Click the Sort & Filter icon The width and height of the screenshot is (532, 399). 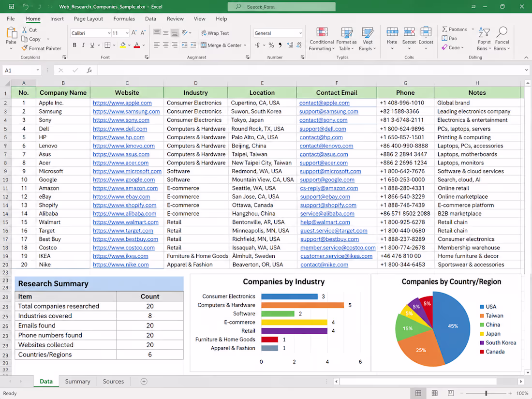tap(484, 32)
